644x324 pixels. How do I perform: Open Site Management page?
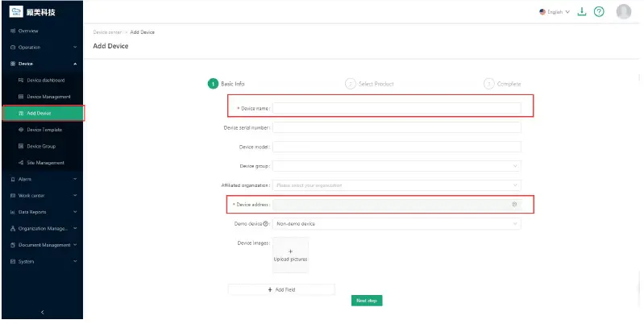[46, 163]
